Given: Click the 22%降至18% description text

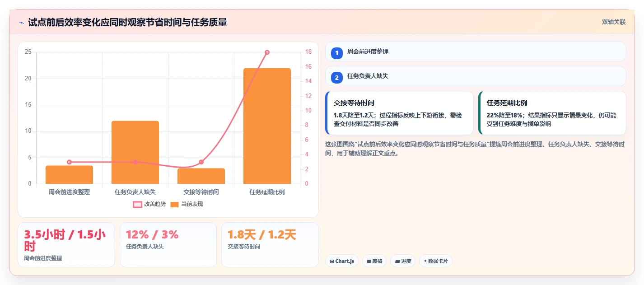Looking at the screenshot, I should tap(551, 120).
